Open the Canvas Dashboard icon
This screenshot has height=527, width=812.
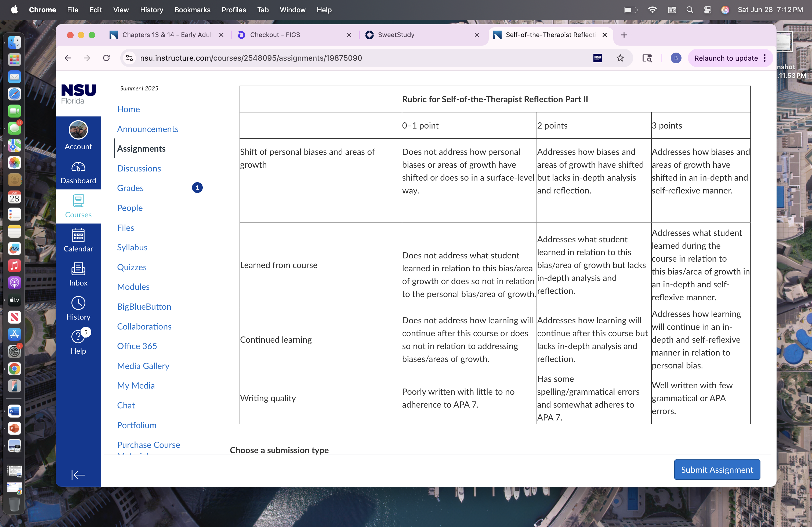(x=78, y=167)
